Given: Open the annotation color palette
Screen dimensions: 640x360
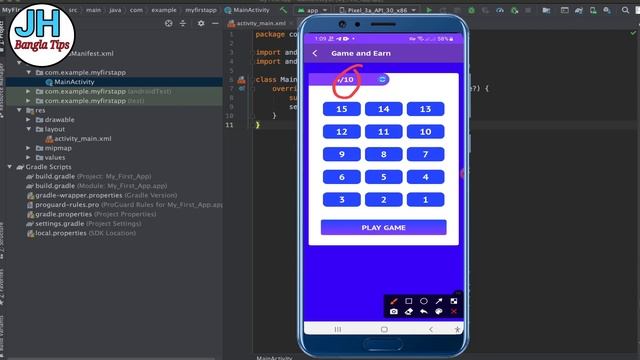Looking at the screenshot, I should tap(439, 311).
